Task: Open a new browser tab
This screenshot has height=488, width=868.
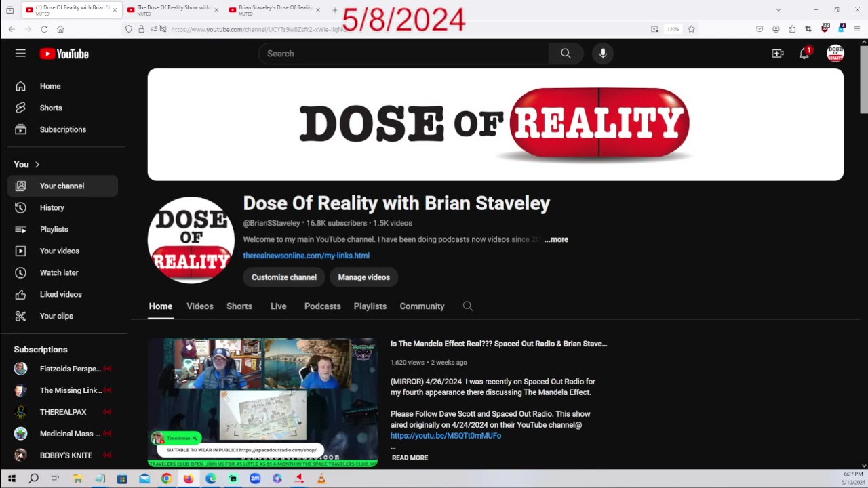Action: coord(335,9)
